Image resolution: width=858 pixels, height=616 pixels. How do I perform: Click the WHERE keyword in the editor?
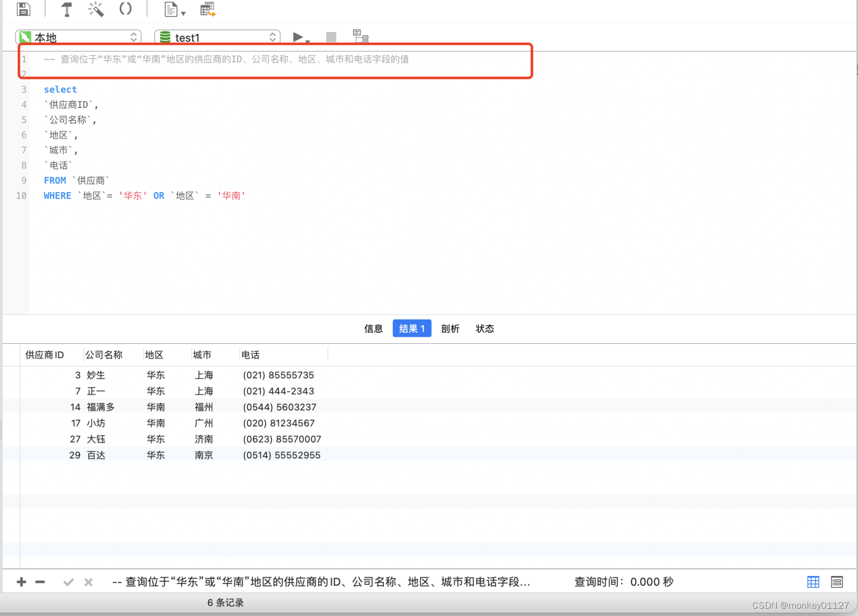tap(57, 196)
